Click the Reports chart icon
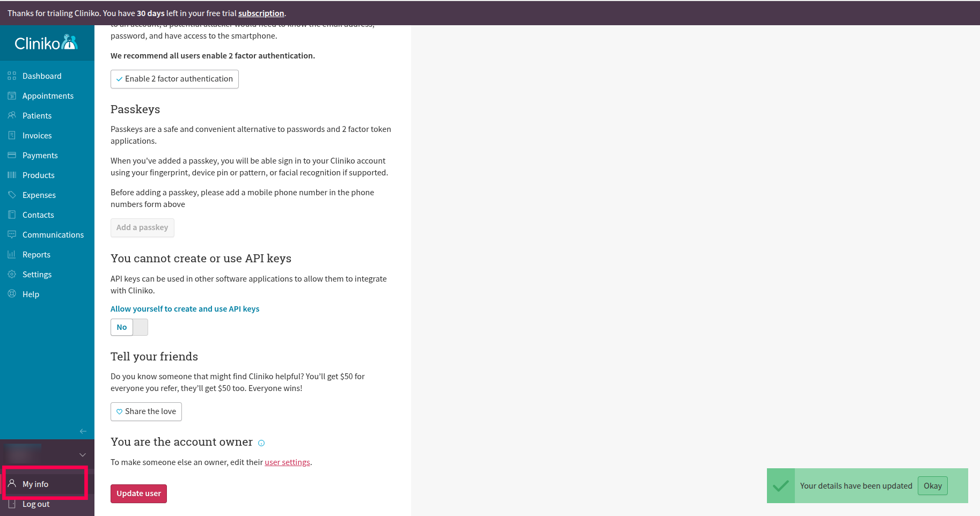 click(12, 255)
